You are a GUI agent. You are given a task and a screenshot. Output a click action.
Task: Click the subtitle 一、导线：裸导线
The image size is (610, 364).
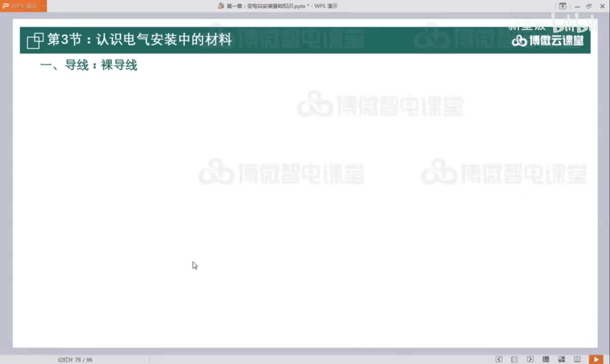[89, 65]
